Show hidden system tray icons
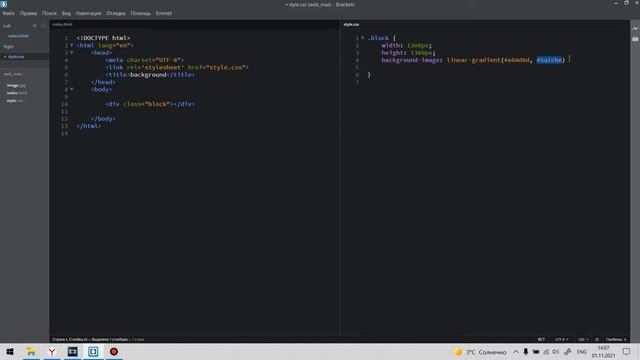Image resolution: width=640 pixels, height=360 pixels. [x=516, y=352]
